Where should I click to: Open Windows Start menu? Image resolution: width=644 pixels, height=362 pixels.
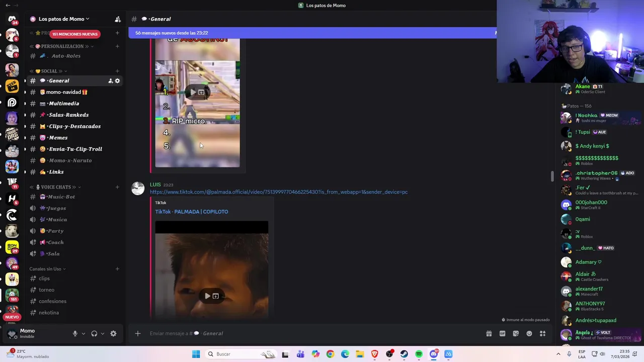coord(196,354)
